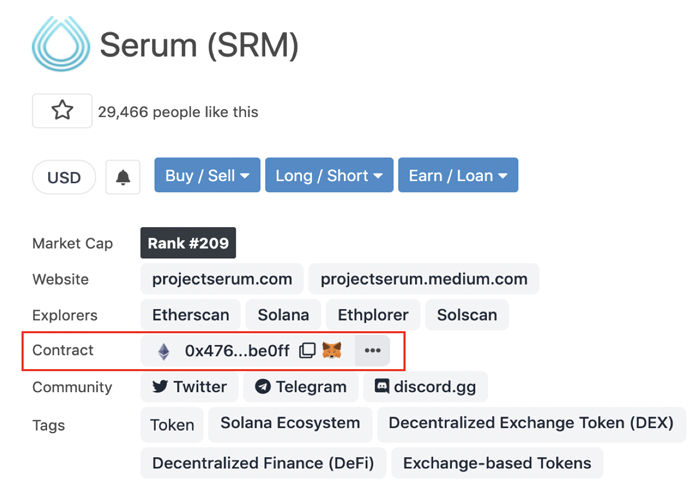Image resolution: width=700 pixels, height=500 pixels.
Task: Select the USD currency button
Action: point(64,178)
